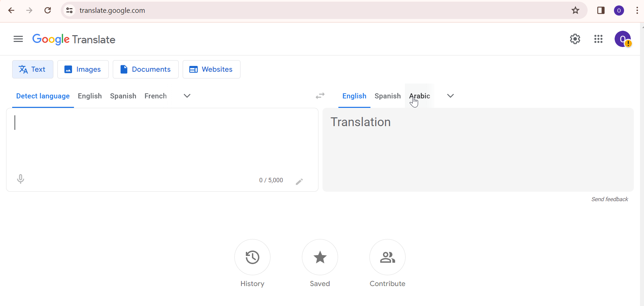Click the Translation output area
The height and width of the screenshot is (306, 644).
pyautogui.click(x=478, y=150)
